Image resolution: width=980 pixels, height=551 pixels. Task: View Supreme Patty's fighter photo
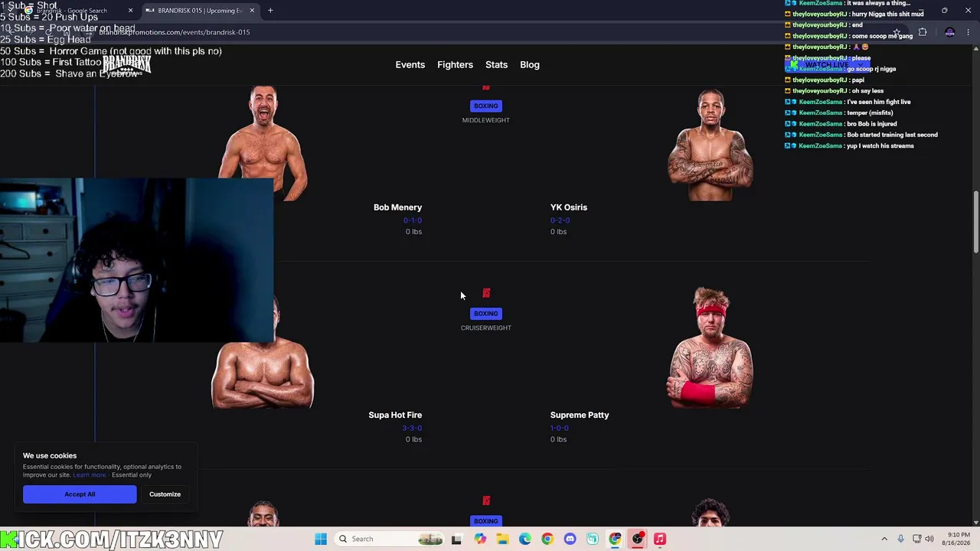710,348
